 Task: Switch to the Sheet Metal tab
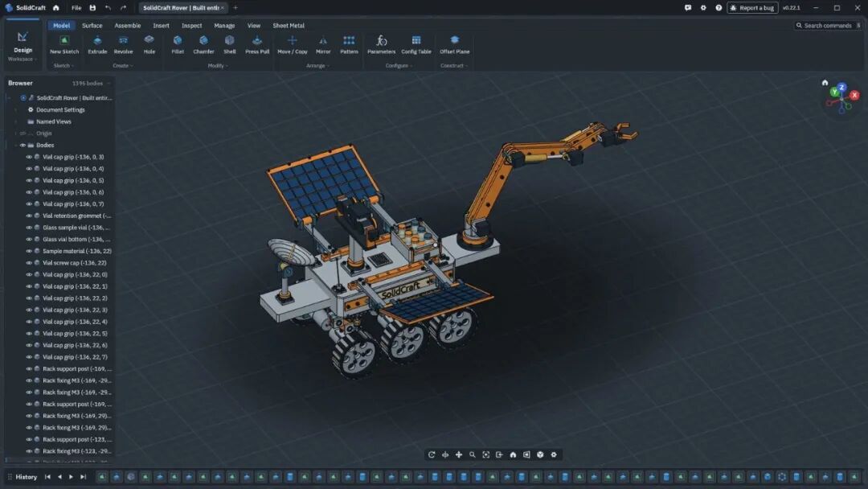(x=289, y=26)
